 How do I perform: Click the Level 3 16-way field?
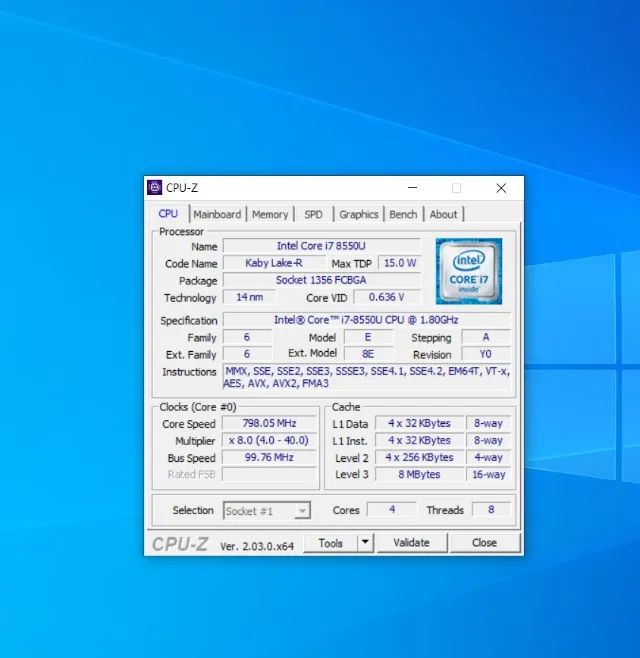(x=488, y=474)
